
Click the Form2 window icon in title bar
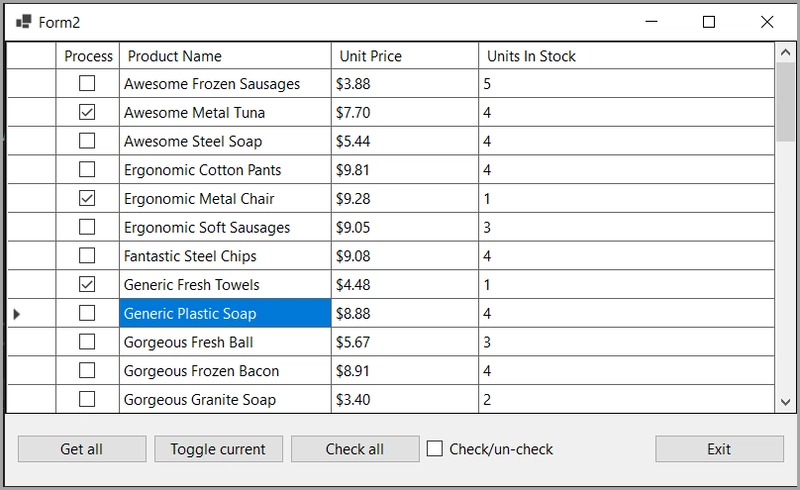pyautogui.click(x=23, y=22)
